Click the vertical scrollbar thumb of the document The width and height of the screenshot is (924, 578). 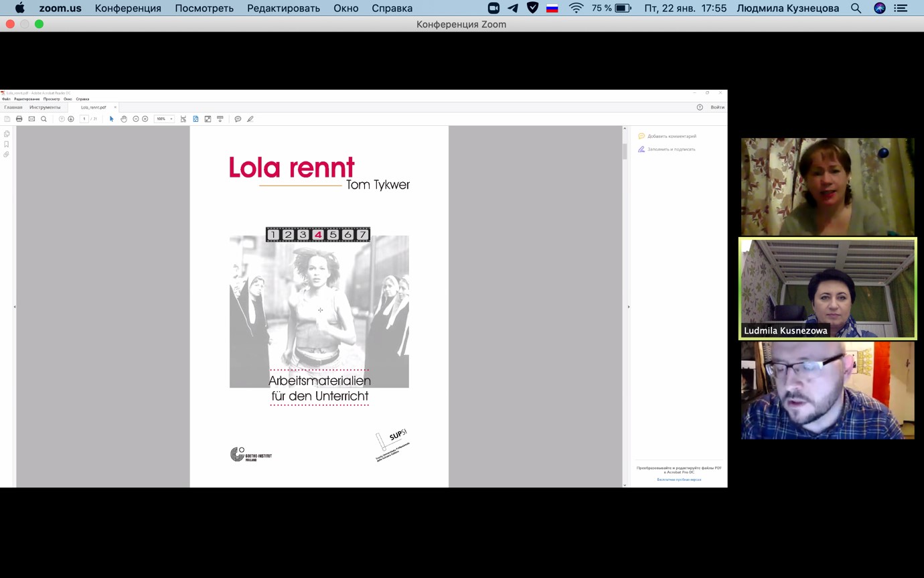coord(625,150)
